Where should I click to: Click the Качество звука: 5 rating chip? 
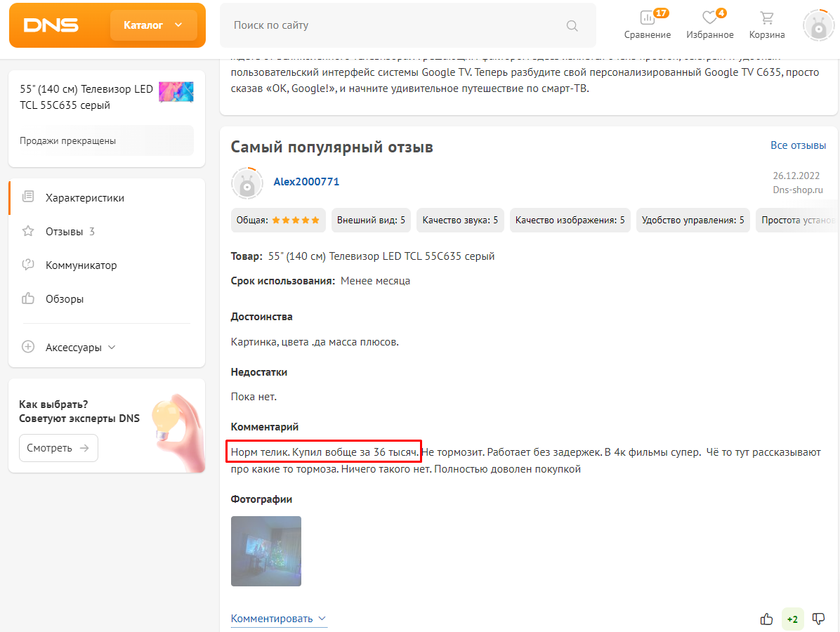coord(460,220)
